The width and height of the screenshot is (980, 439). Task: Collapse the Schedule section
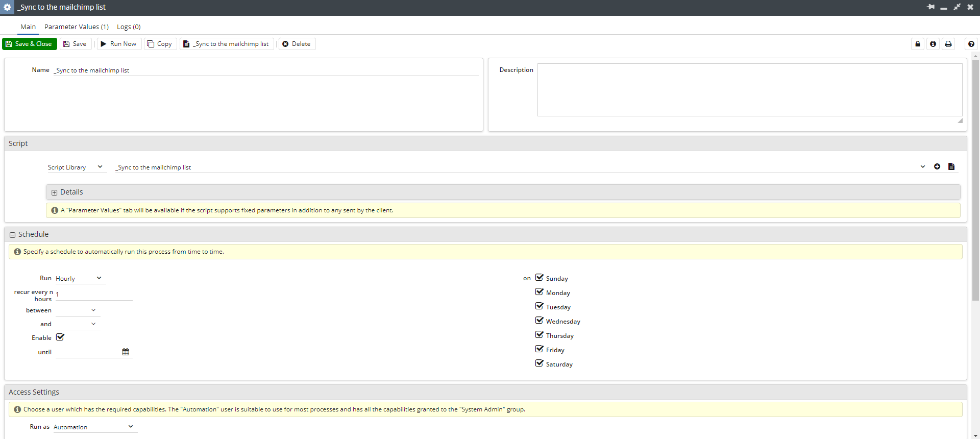point(12,235)
